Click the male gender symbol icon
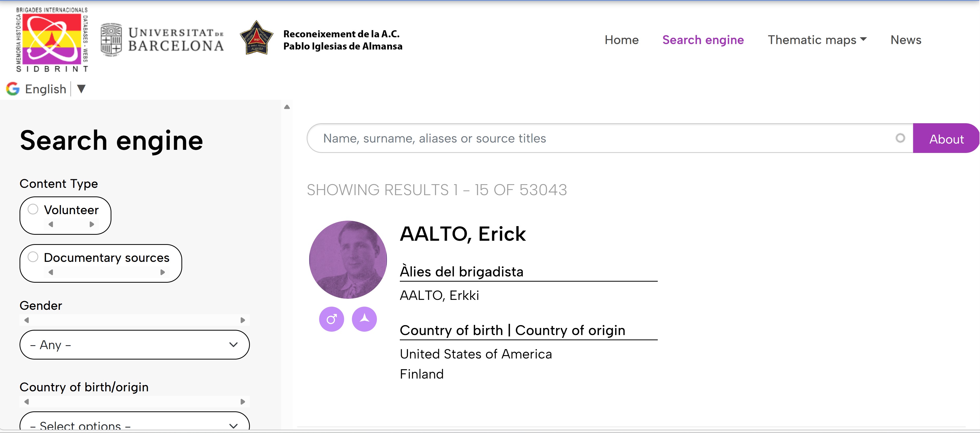 coord(331,319)
